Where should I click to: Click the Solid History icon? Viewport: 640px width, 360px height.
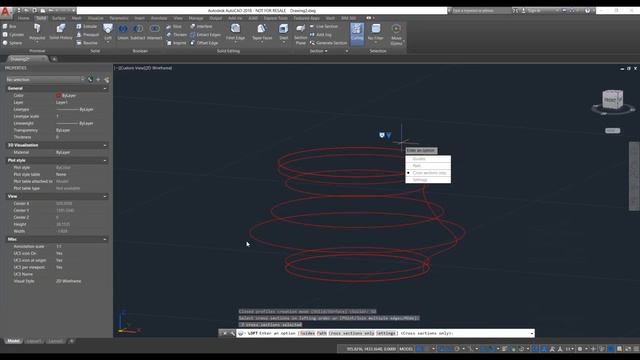[x=61, y=29]
